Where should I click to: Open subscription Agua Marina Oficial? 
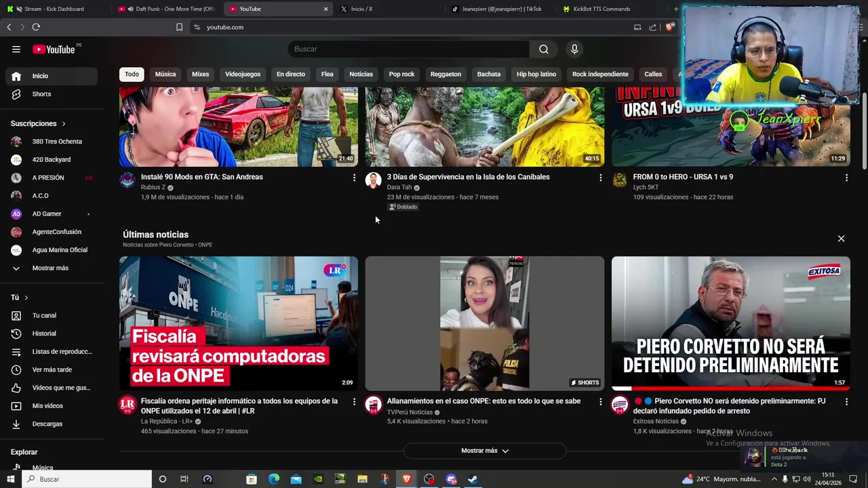(52, 250)
